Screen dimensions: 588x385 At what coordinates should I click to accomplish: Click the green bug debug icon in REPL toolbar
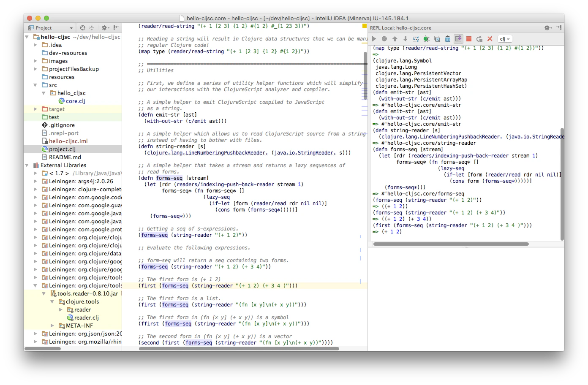pos(426,39)
